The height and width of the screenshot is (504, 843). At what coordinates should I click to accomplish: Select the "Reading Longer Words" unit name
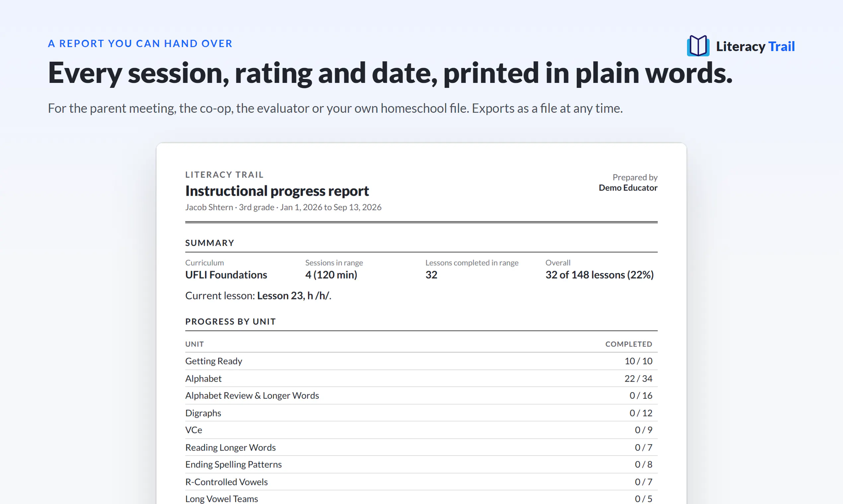230,447
